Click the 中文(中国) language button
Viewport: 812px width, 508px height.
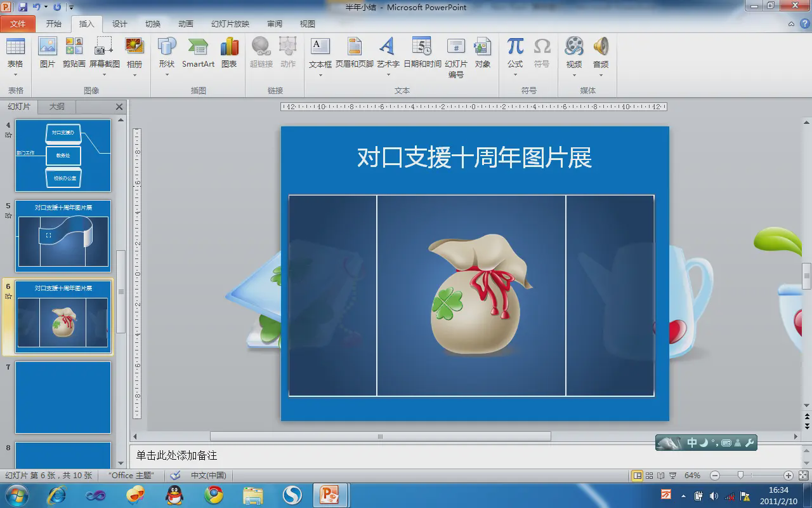point(208,476)
